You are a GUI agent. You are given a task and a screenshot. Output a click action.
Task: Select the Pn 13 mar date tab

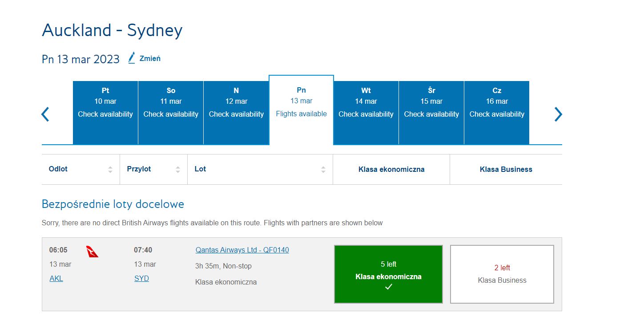pyautogui.click(x=301, y=110)
